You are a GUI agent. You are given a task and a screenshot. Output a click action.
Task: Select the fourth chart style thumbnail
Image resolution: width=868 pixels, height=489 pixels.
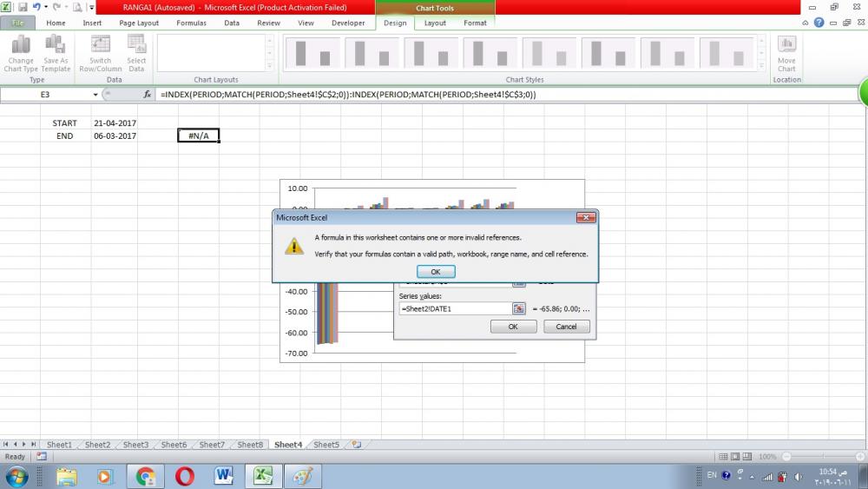coord(490,53)
